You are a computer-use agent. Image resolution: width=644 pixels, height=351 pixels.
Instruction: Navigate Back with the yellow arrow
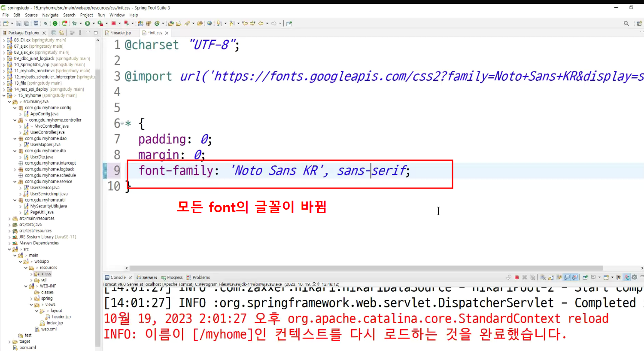[x=261, y=23]
